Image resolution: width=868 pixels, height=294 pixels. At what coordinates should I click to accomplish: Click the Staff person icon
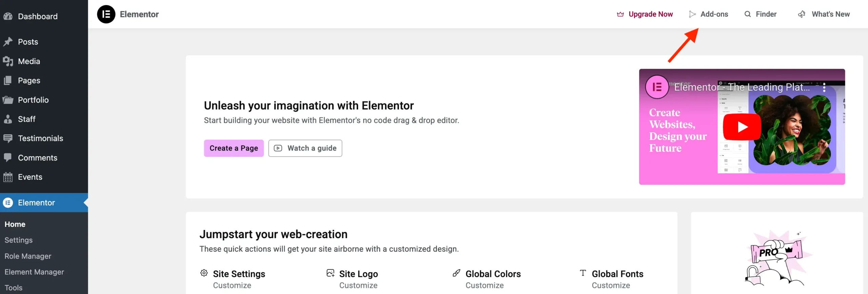point(8,119)
